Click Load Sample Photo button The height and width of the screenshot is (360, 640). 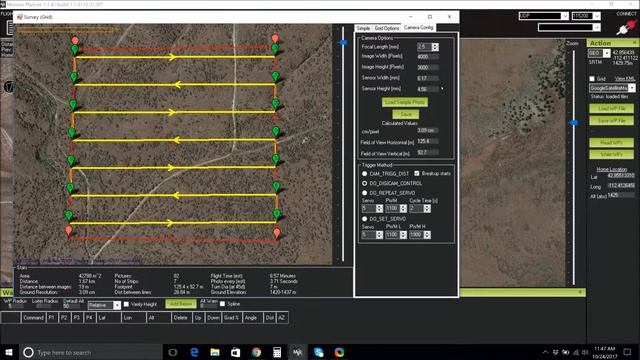[405, 102]
